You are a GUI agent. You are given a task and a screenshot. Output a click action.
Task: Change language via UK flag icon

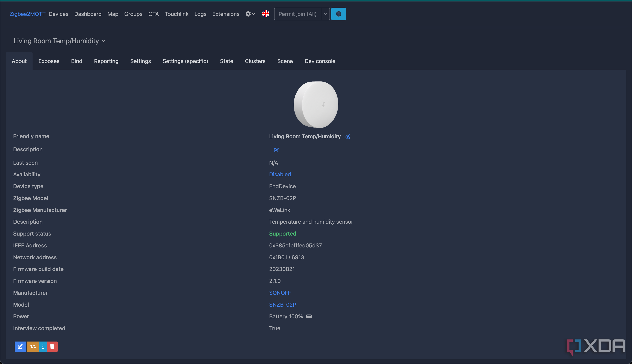pos(266,14)
